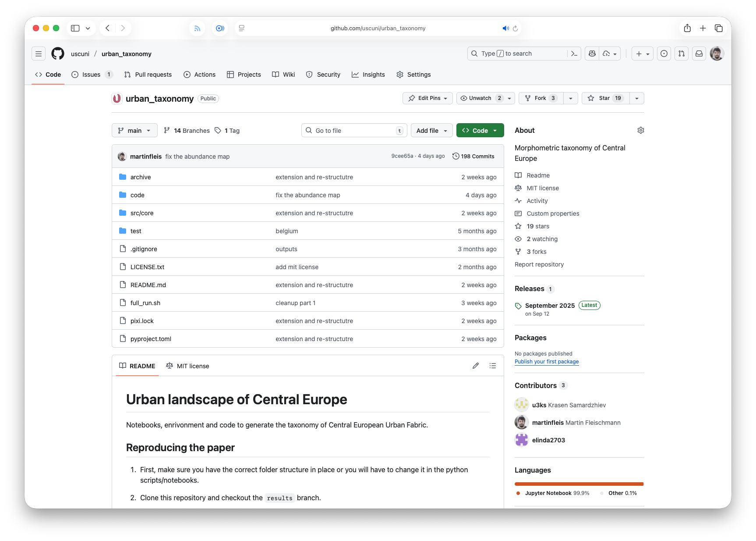Open notifications inbox icon

pos(699,53)
